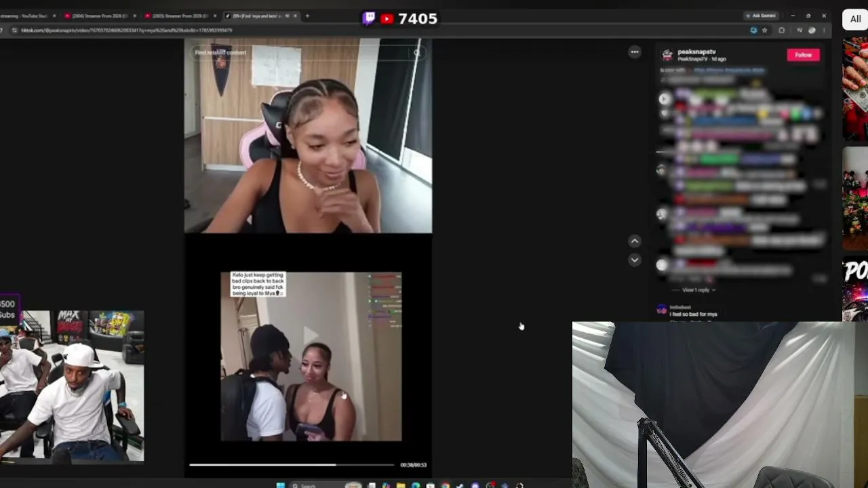The height and width of the screenshot is (488, 868).
Task: Go to the previous video with up arrow
Action: [x=635, y=241]
